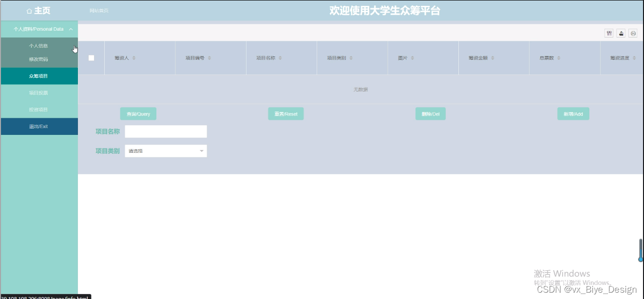The image size is (644, 299).
Task: Click the 项目类别 column header text
Action: [x=337, y=58]
